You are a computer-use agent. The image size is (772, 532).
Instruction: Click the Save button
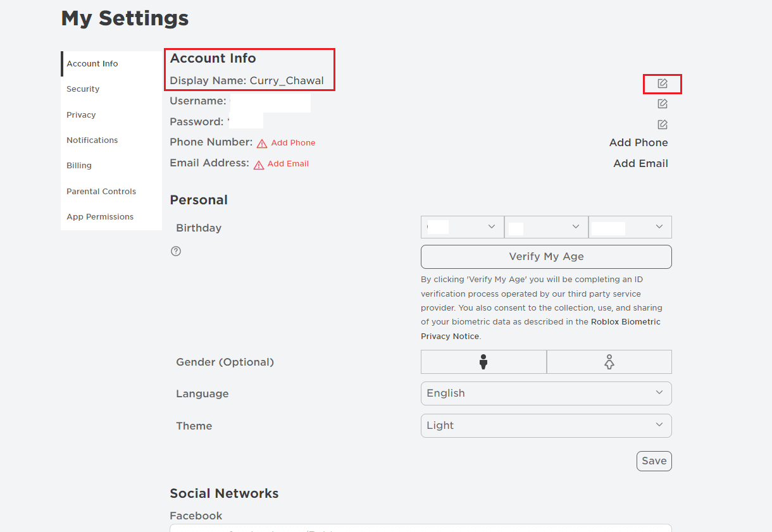click(654, 461)
